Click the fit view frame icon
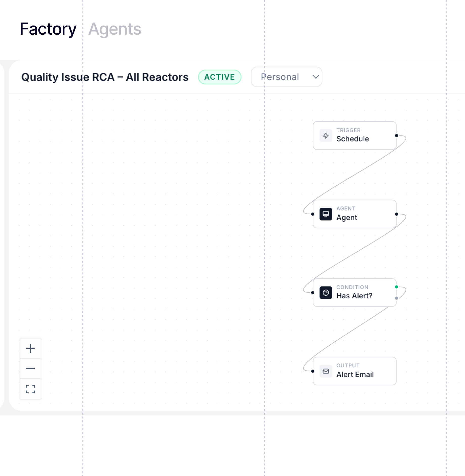 tap(31, 389)
